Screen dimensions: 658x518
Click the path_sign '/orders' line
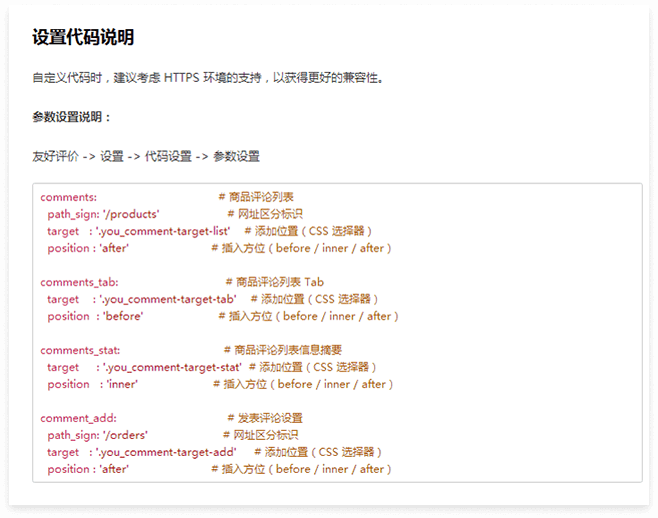coord(97,435)
